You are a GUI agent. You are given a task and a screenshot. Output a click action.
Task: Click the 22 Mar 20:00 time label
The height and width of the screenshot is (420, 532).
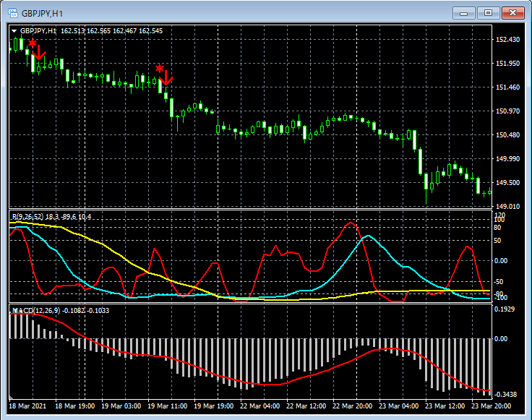(x=353, y=406)
